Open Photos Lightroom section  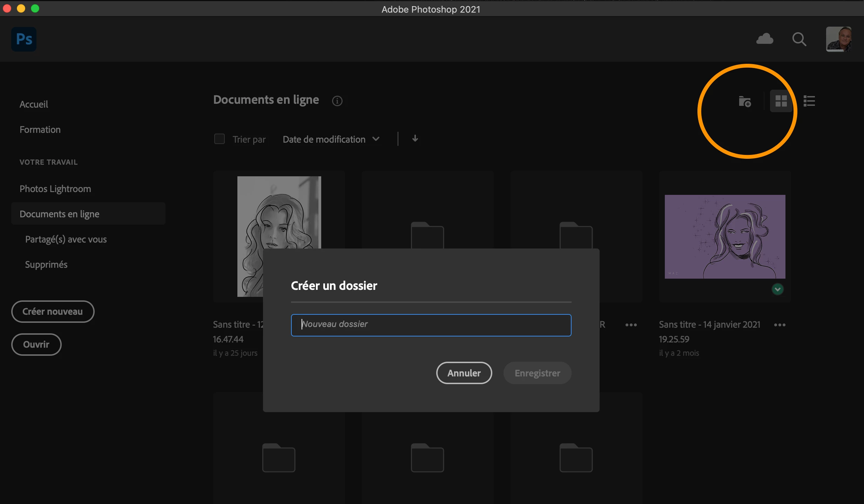pyautogui.click(x=55, y=189)
